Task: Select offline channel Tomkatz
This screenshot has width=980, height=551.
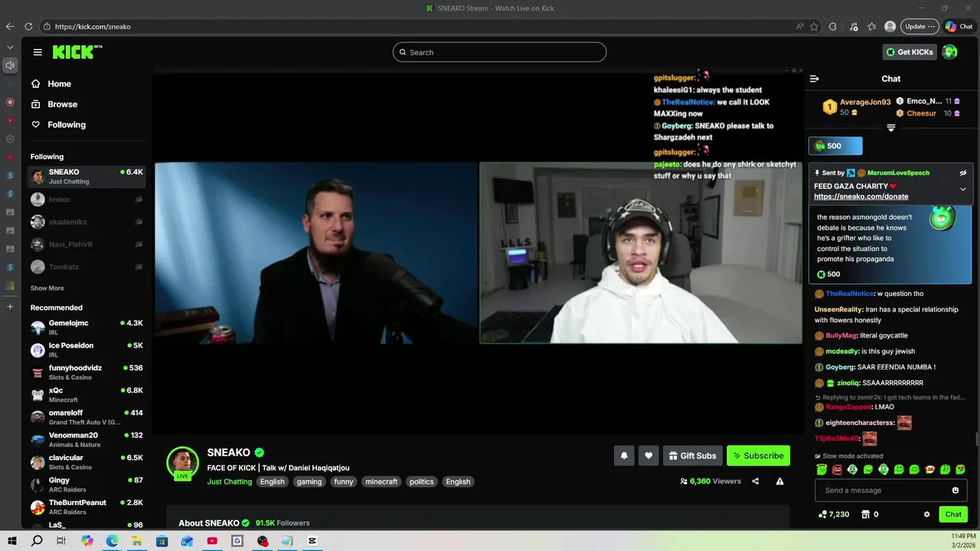Action: 87,266
